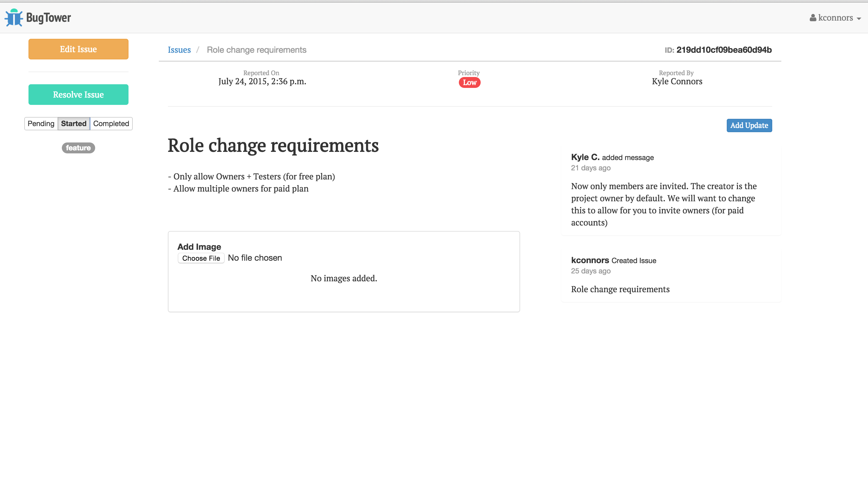
Task: Click Role change requirements breadcrumb item
Action: [256, 50]
